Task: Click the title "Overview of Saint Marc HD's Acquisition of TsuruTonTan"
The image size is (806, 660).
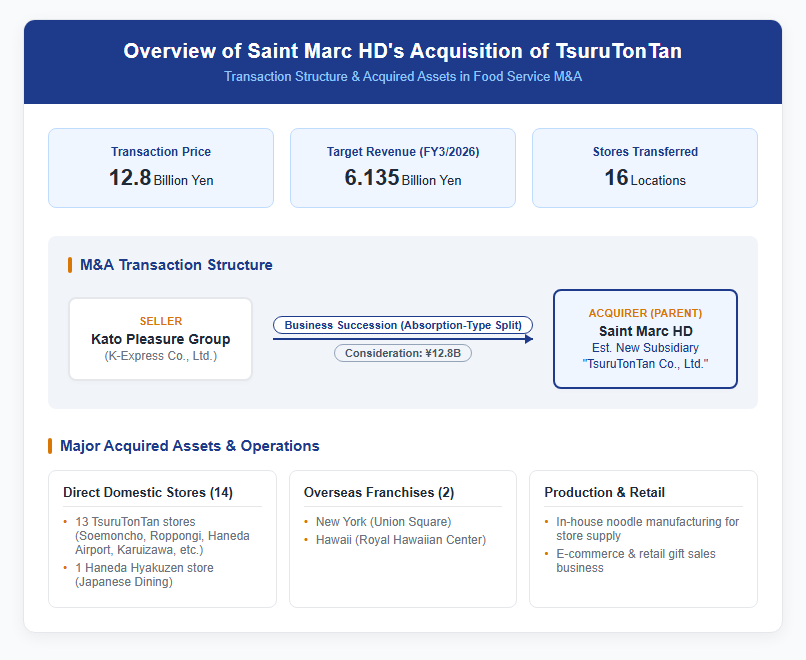Action: coord(402,51)
